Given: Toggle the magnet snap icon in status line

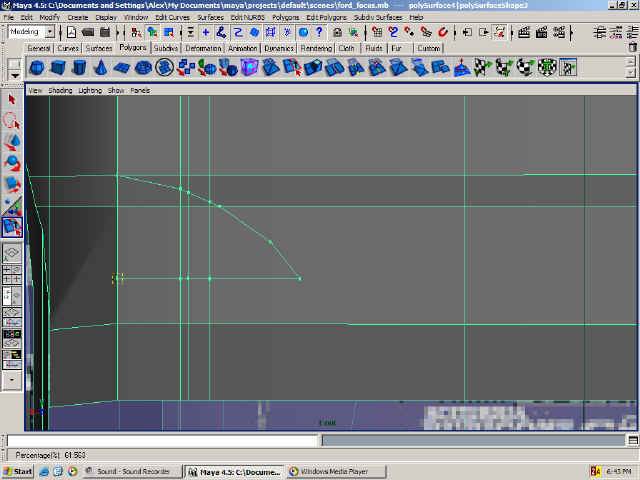Looking at the screenshot, I should pos(442,32).
